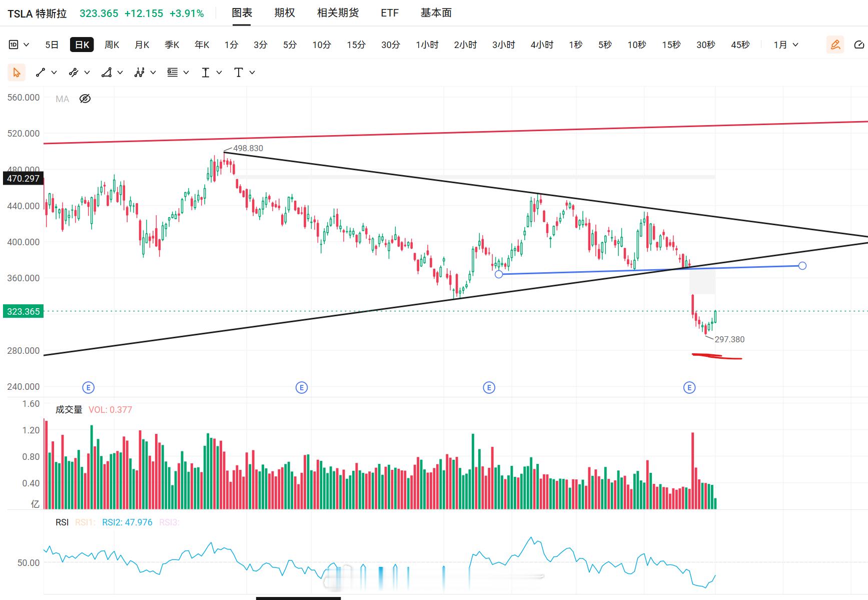Toggle the orange drawing pencil mode
The image size is (868, 600).
[835, 45]
